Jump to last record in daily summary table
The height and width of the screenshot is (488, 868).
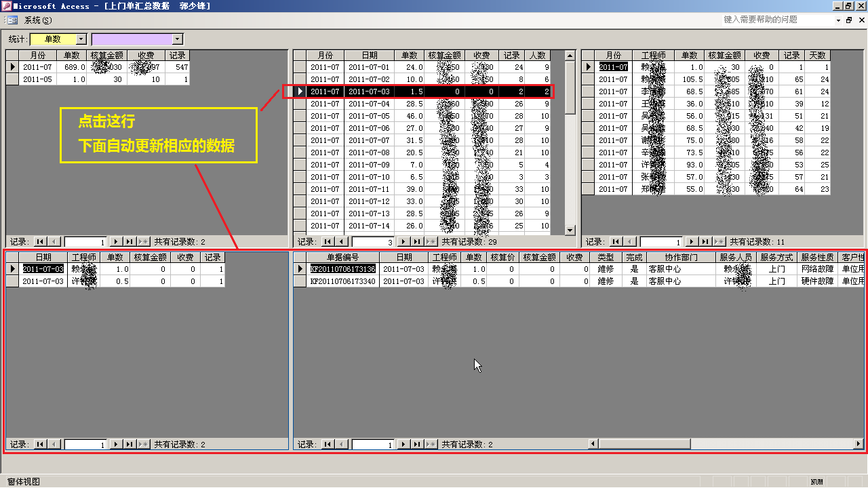coord(416,241)
